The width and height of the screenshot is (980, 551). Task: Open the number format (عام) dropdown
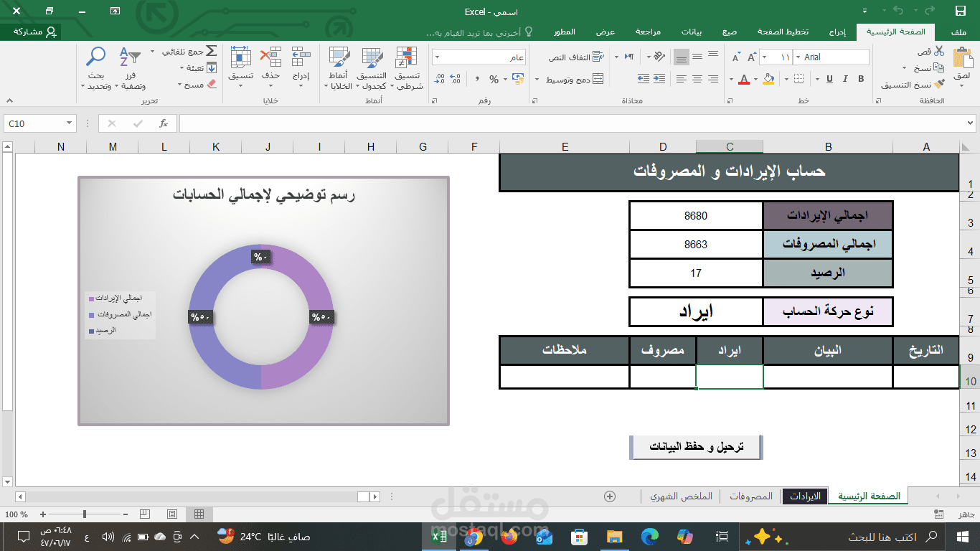point(437,57)
